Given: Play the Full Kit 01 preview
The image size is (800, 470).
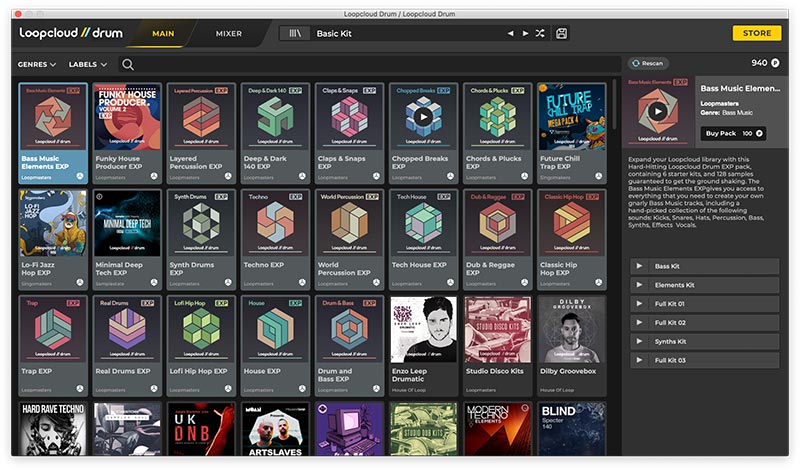Looking at the screenshot, I should tap(639, 304).
